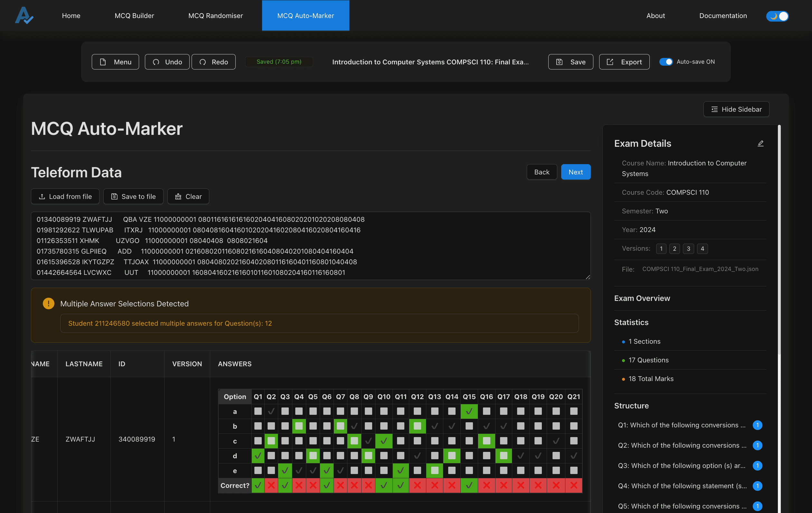Click the Redo button
This screenshot has width=812, height=513.
(213, 62)
